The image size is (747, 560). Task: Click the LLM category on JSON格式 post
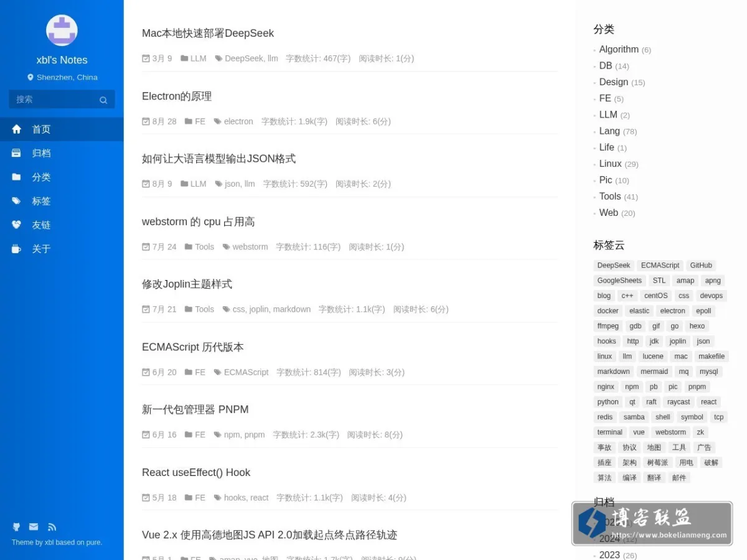point(199,184)
